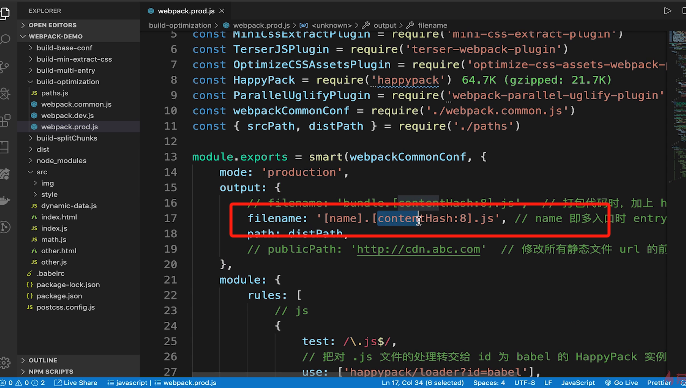Open dynamic-data.js file

pyautogui.click(x=79, y=206)
